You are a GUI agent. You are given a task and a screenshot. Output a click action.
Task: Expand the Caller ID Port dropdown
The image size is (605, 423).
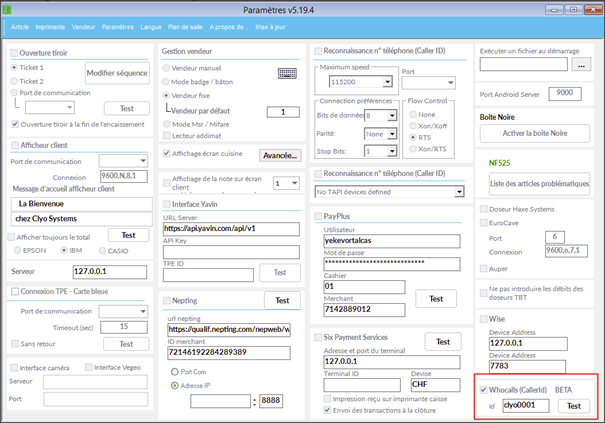[x=450, y=83]
